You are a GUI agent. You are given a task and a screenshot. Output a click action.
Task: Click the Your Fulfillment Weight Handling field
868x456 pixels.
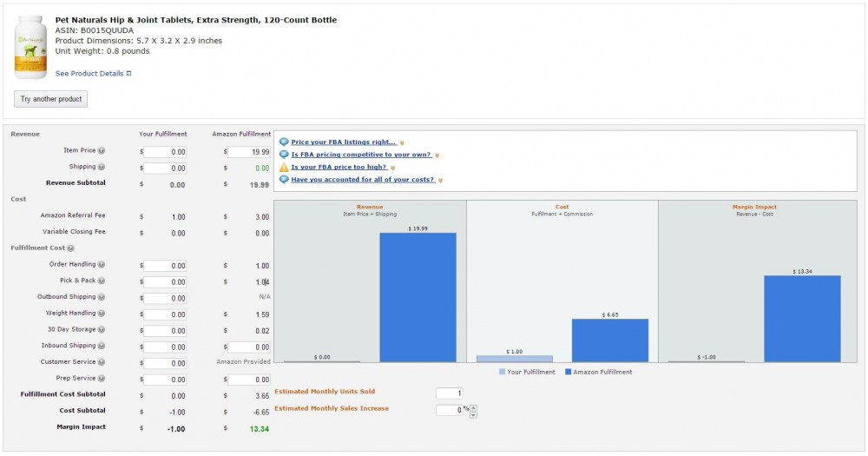(x=165, y=314)
